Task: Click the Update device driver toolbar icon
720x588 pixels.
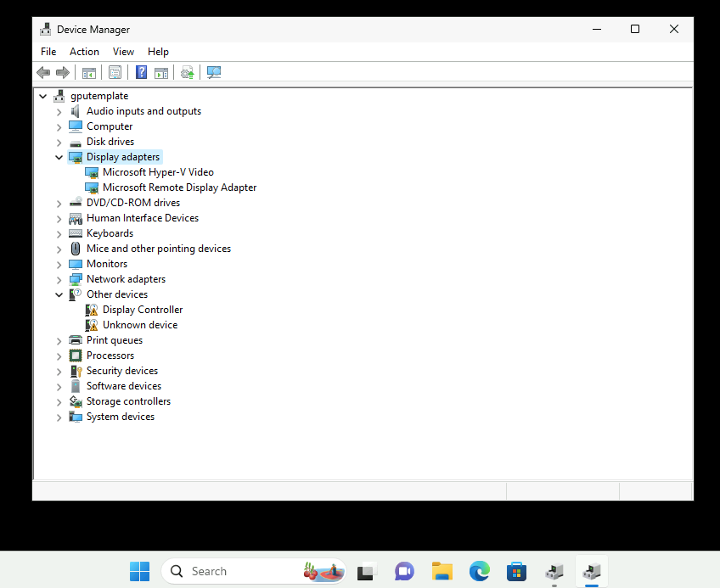Action: tap(188, 72)
